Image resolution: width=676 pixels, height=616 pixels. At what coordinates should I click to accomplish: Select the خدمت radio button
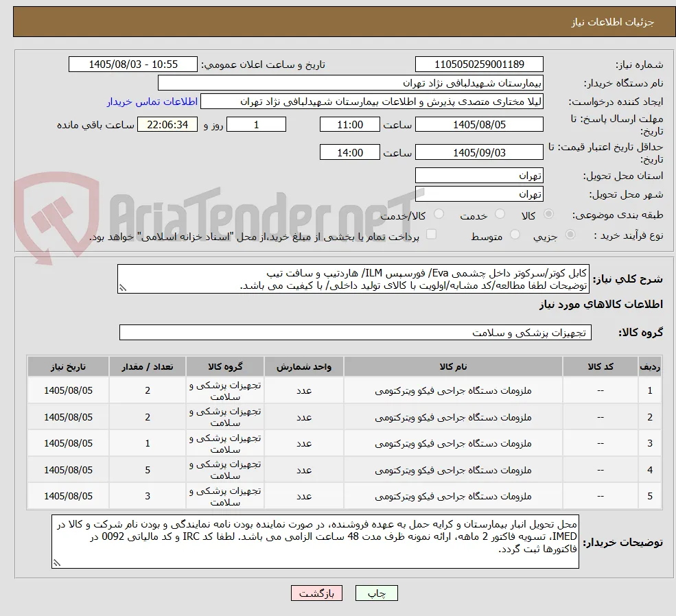(500, 214)
